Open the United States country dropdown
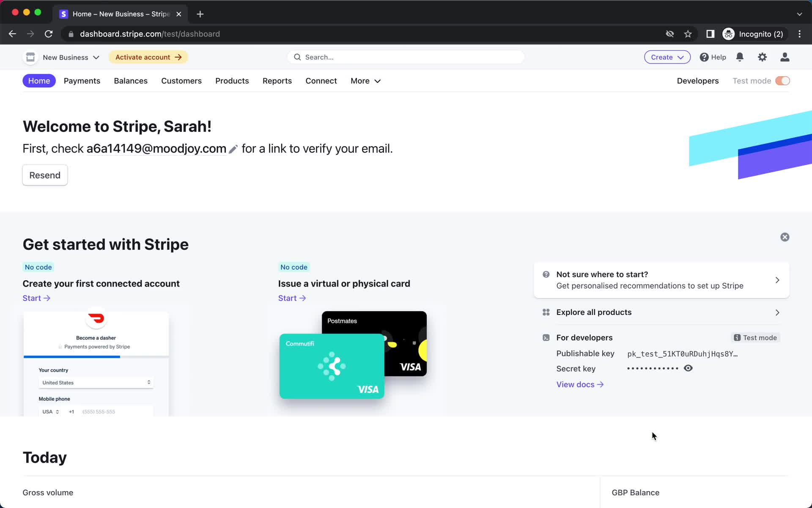This screenshot has height=508, width=812. [x=96, y=383]
